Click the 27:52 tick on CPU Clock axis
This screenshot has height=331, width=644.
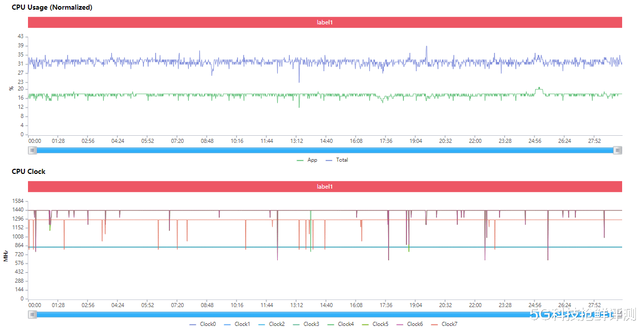tap(594, 306)
